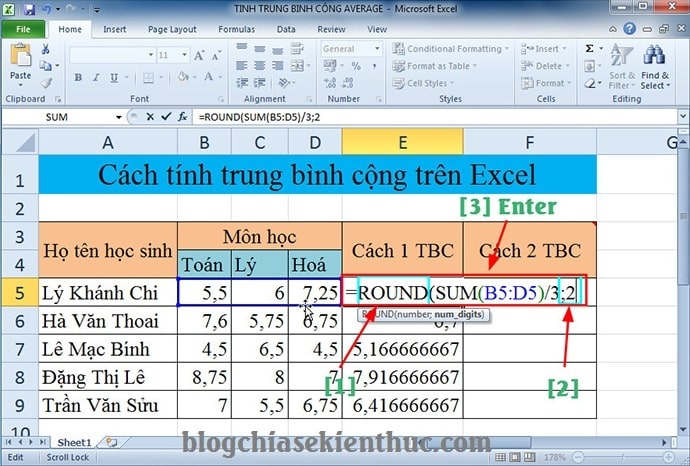Click Decrease Decimal icon
The width and height of the screenshot is (690, 466).
348,83
